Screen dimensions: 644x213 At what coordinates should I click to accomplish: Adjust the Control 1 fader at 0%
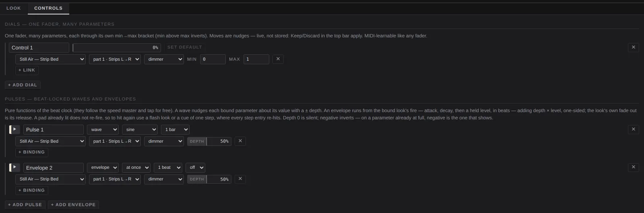coord(117,47)
